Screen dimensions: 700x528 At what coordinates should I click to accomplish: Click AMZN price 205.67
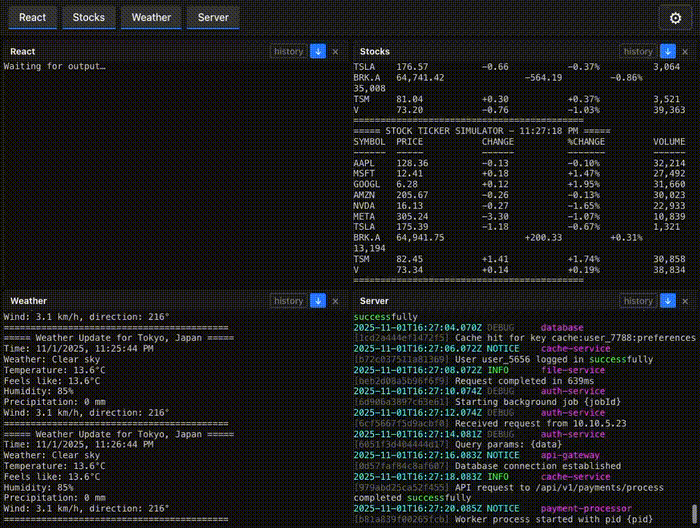coord(412,195)
